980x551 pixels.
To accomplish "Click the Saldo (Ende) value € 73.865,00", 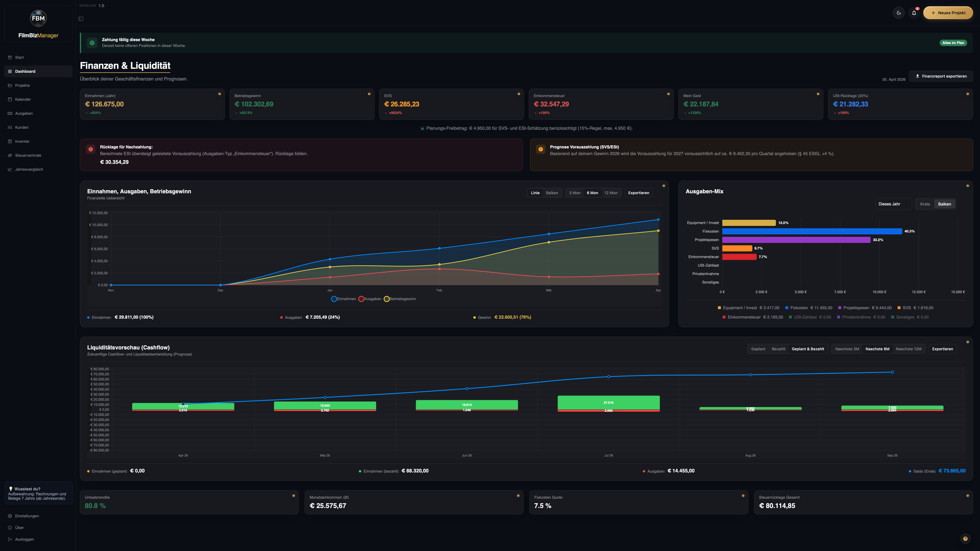I will tap(952, 471).
